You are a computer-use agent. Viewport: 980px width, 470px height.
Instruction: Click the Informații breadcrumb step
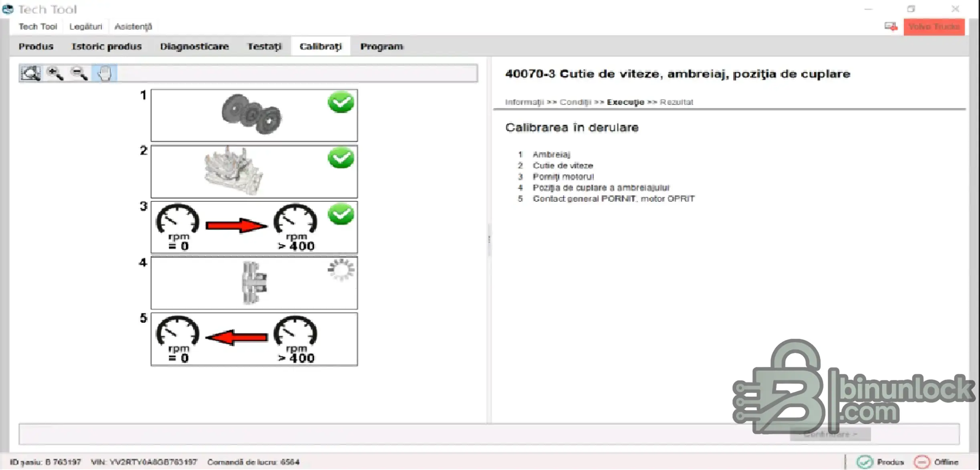[x=524, y=102]
